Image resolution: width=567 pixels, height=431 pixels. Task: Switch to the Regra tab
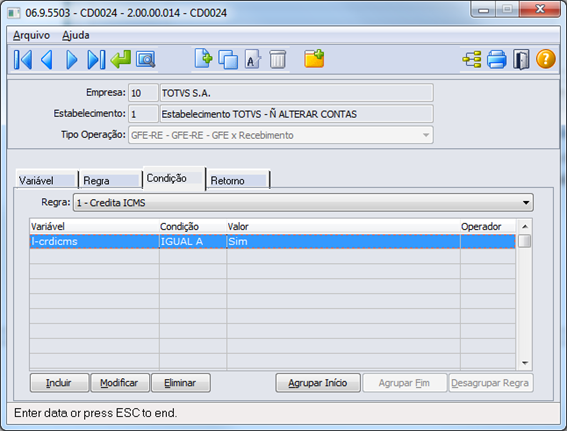(x=111, y=180)
